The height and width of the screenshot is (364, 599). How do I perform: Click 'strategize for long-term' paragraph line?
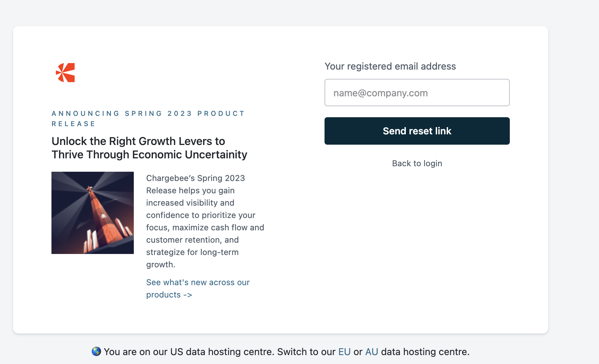pos(192,252)
